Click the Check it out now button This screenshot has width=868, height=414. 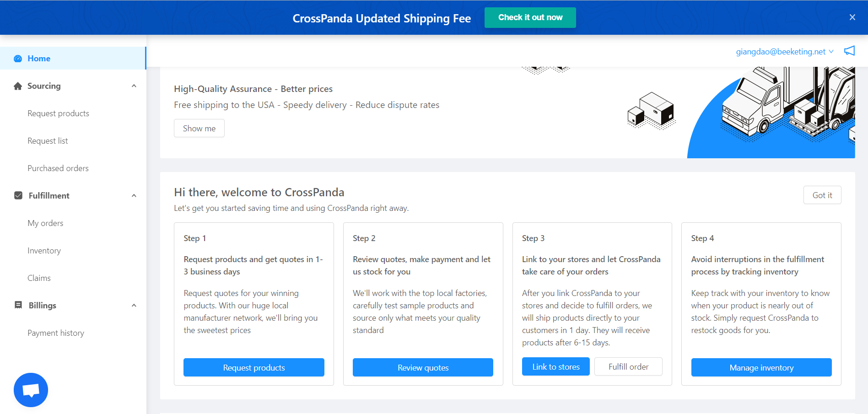[530, 17]
